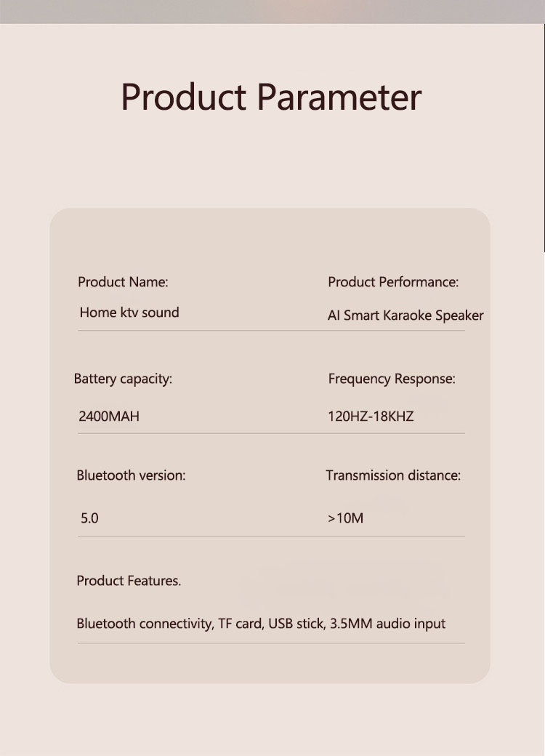Screen dimensions: 545x756
Task: Click the 120HZ-18KHZ value
Action: (x=371, y=416)
